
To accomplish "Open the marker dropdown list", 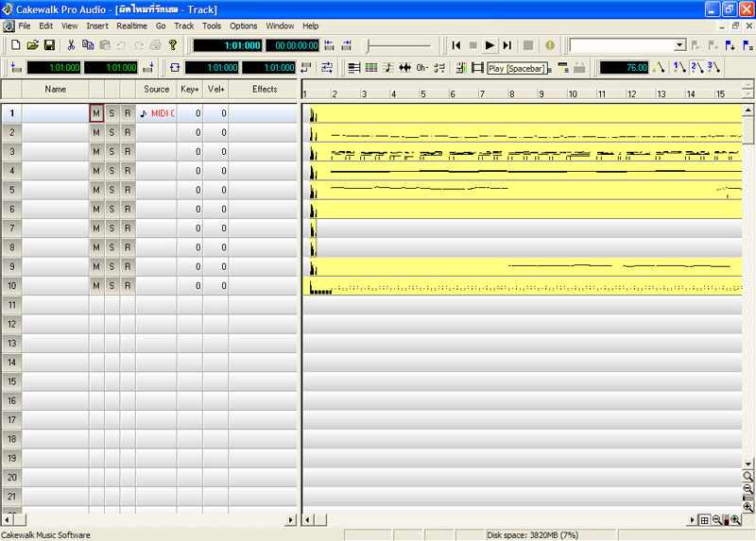I will pos(679,45).
